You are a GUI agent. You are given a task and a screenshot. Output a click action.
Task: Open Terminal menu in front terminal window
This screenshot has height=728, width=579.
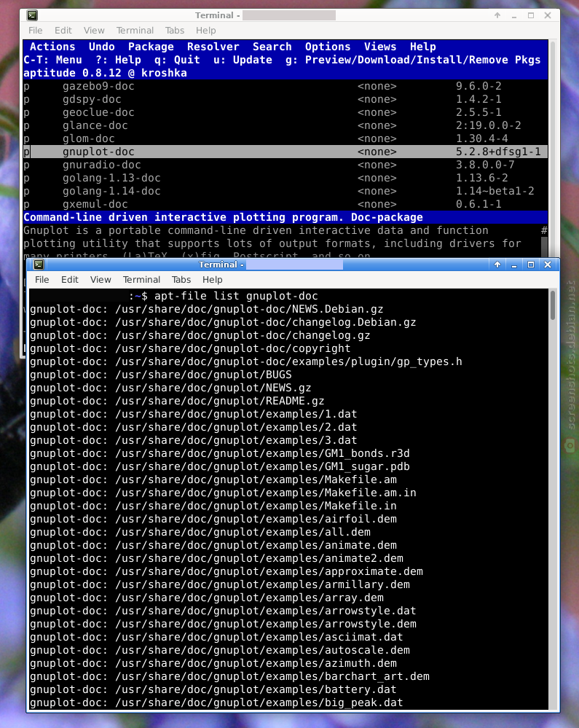click(x=141, y=280)
